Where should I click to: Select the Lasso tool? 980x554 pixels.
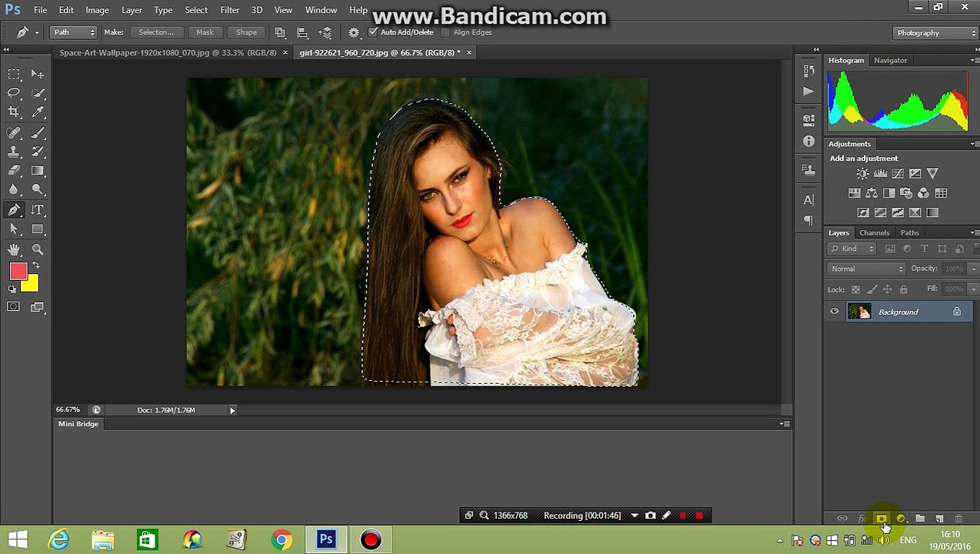14,93
